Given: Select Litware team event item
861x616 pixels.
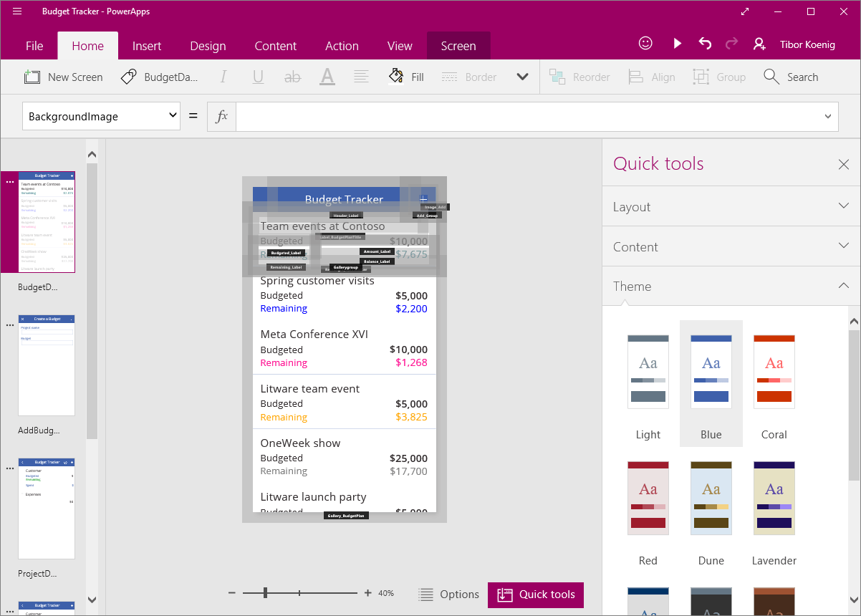Looking at the screenshot, I should [345, 402].
